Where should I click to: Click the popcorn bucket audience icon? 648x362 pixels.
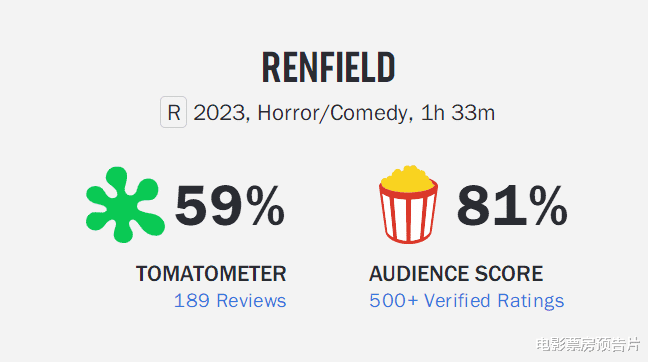(408, 204)
